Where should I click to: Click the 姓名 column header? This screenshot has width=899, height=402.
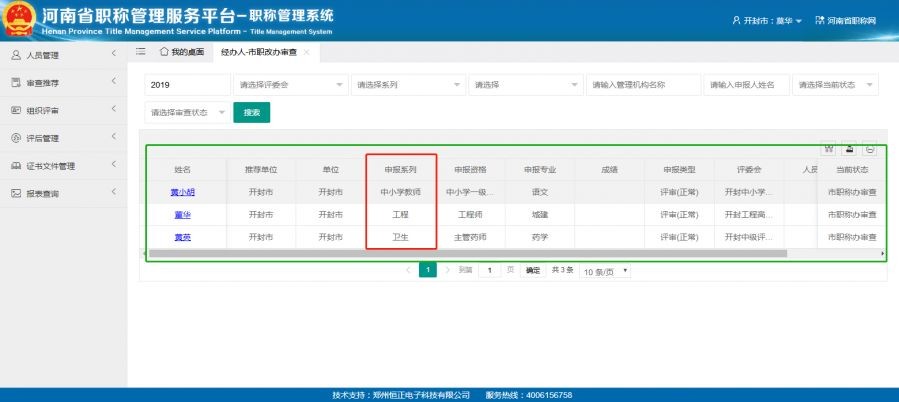[182, 170]
